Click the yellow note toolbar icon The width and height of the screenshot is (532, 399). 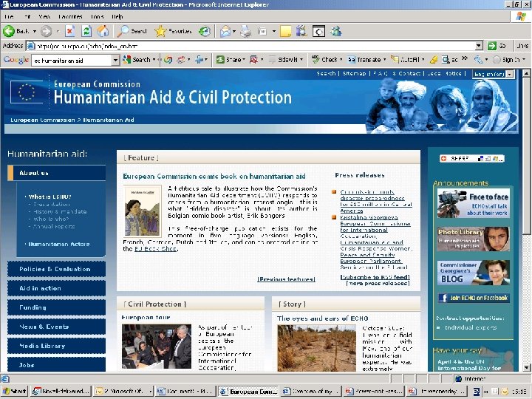[286, 31]
